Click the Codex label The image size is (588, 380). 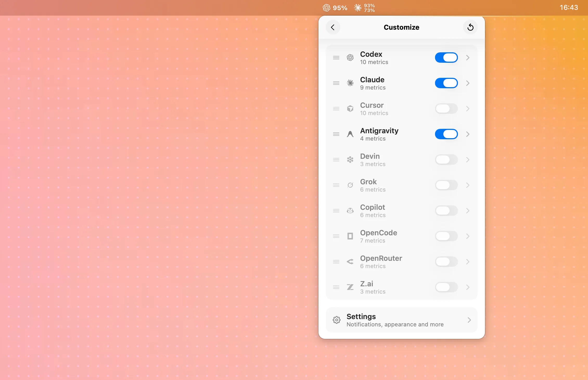pos(371,54)
